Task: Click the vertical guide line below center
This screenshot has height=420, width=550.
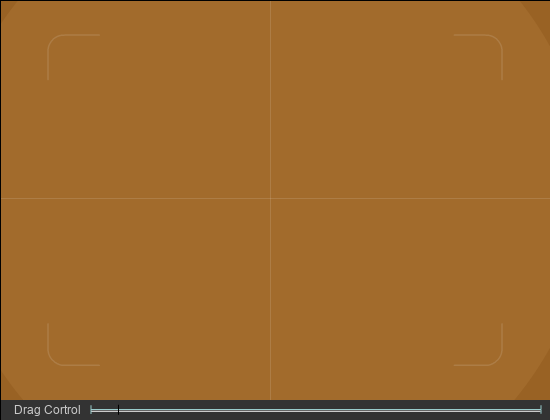Action: point(270,299)
